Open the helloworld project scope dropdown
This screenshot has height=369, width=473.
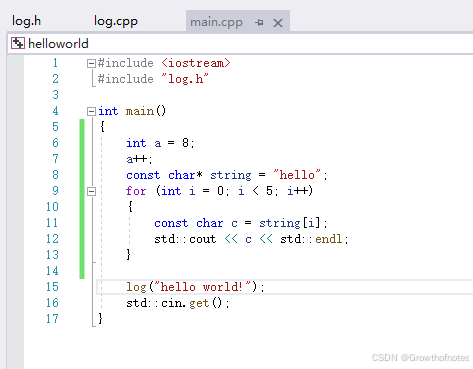coord(240,44)
